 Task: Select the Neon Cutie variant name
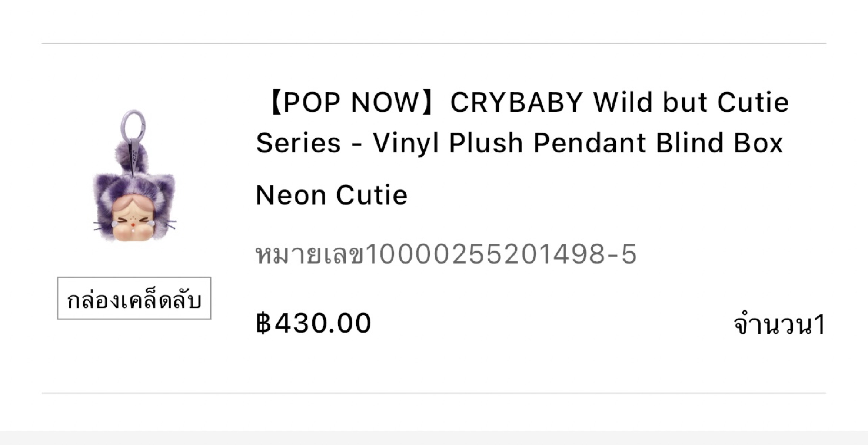[332, 195]
